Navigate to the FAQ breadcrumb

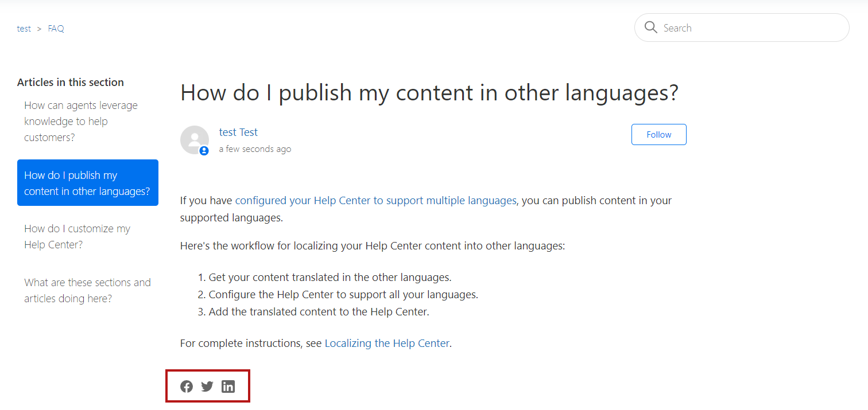pos(56,29)
